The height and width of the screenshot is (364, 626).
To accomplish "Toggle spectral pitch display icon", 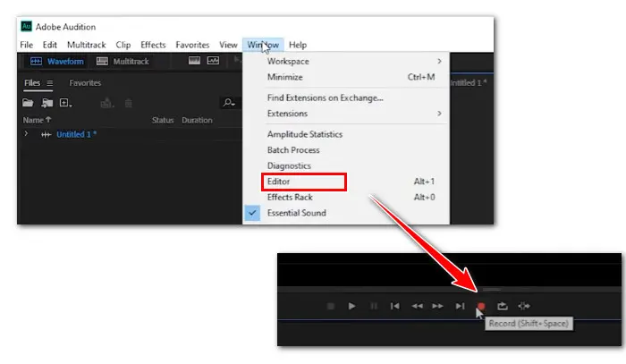I will [x=213, y=61].
